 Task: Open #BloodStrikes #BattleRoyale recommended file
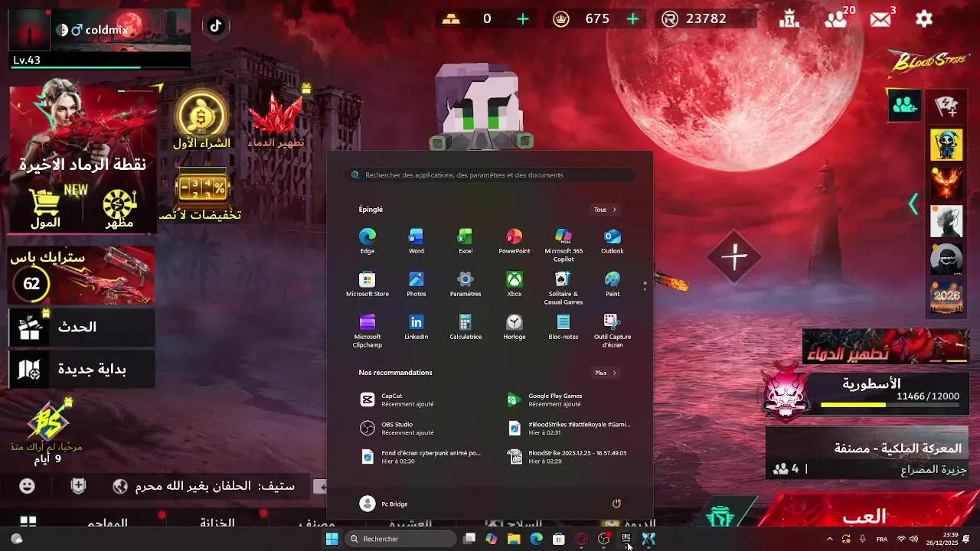[x=570, y=429]
